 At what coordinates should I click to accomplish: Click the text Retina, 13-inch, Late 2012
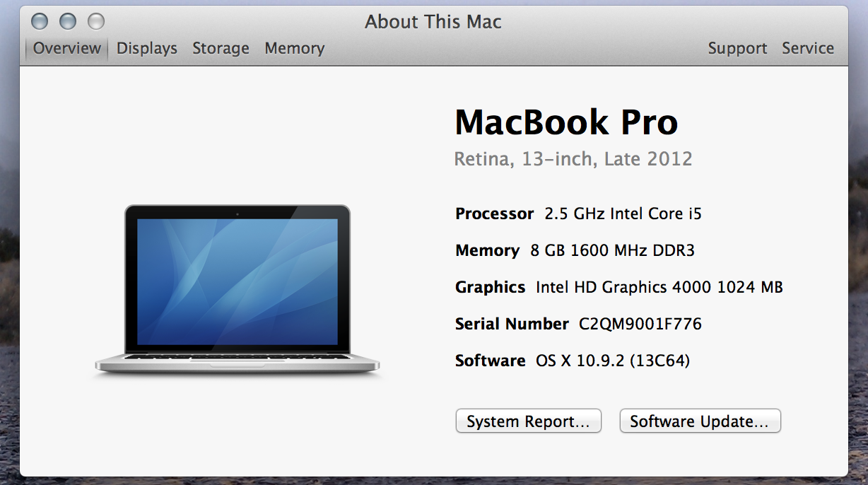(x=573, y=159)
